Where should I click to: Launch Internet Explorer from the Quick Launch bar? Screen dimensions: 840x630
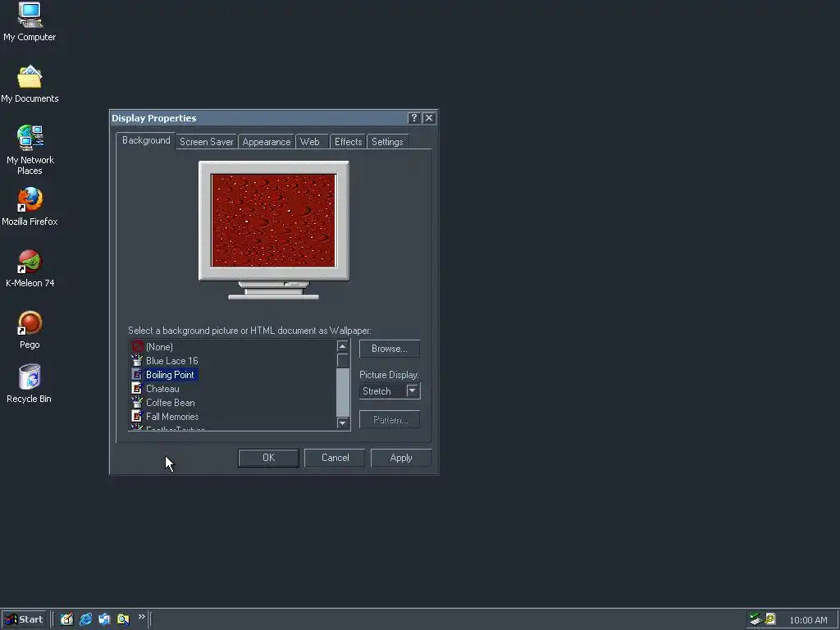(x=85, y=619)
